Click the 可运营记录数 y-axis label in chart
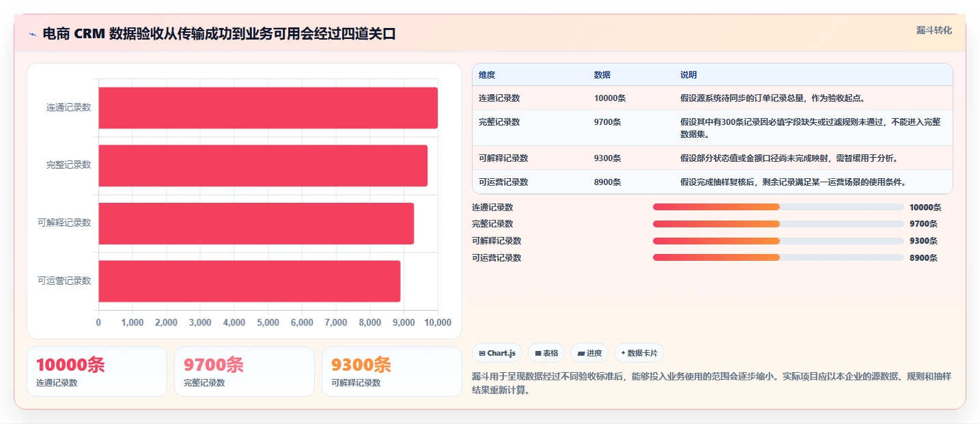 coord(64,281)
